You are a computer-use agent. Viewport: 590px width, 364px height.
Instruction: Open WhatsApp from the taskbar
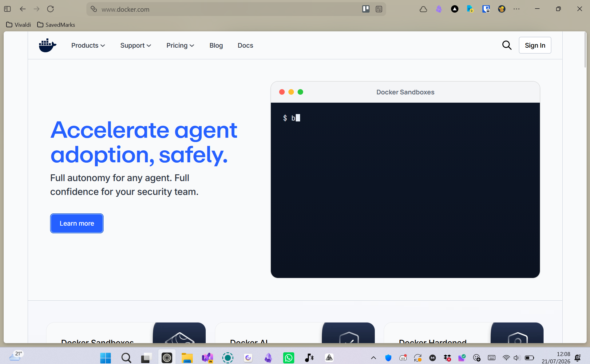(x=289, y=358)
